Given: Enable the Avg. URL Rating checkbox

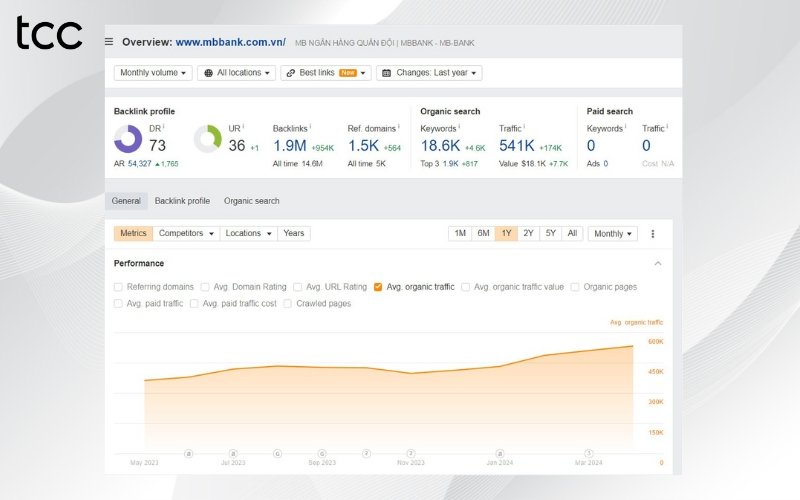Looking at the screenshot, I should point(297,287).
